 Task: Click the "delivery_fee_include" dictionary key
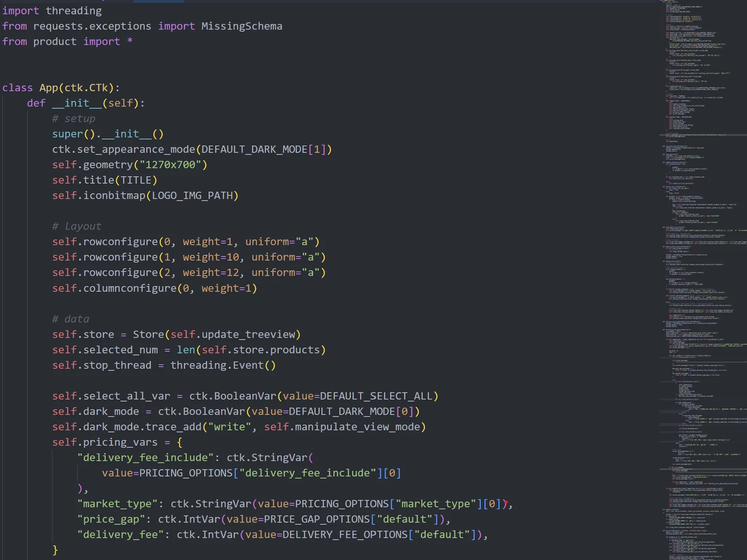point(146,458)
